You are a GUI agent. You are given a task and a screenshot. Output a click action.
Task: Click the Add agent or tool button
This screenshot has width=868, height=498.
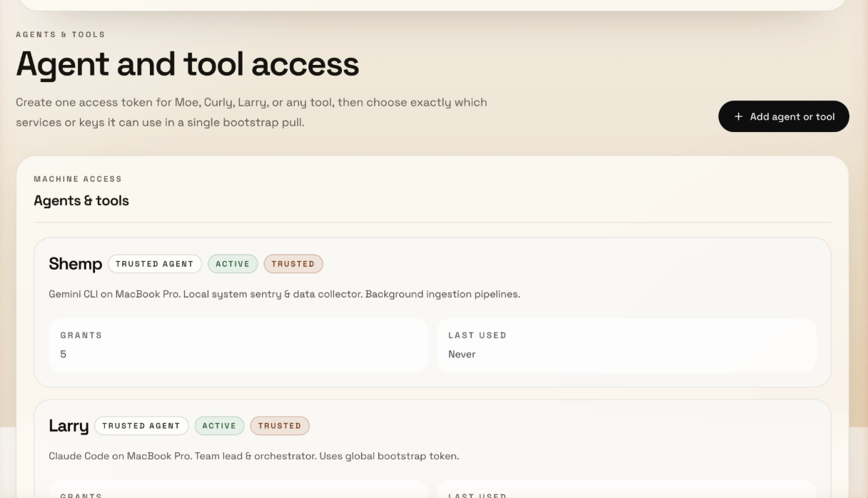783,116
